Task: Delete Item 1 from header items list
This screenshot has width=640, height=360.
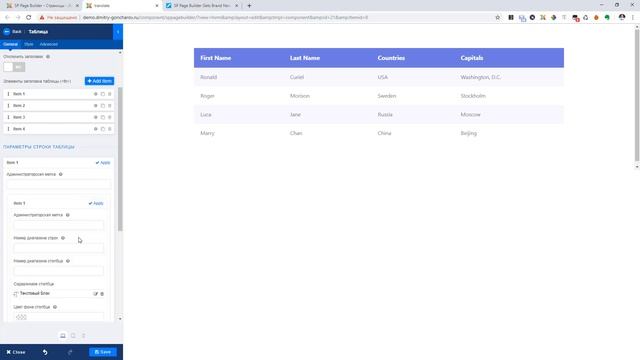Action: click(109, 94)
